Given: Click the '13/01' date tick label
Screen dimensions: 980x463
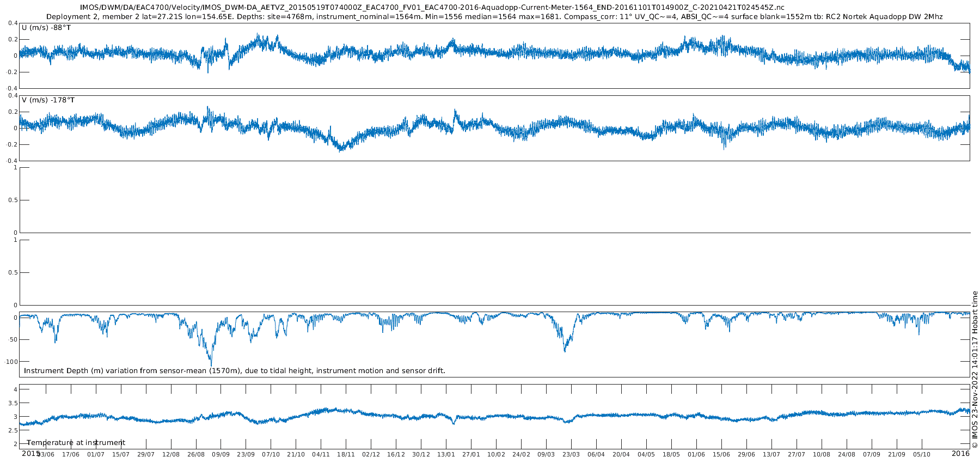Looking at the screenshot, I should 446,454.
